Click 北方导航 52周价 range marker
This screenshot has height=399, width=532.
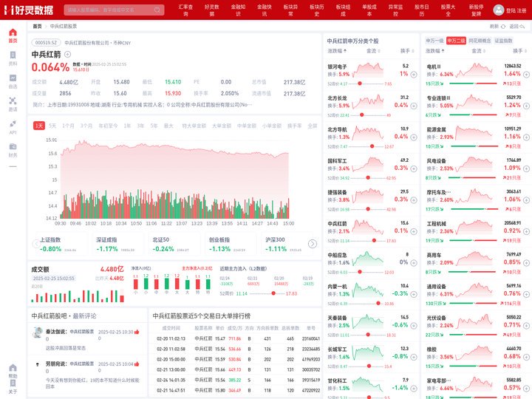[x=372, y=146]
